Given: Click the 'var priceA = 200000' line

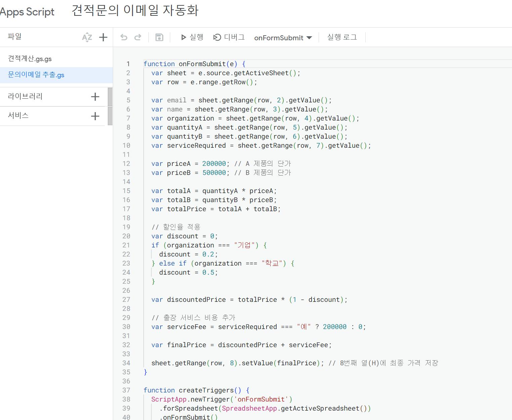Looking at the screenshot, I should [221, 164].
